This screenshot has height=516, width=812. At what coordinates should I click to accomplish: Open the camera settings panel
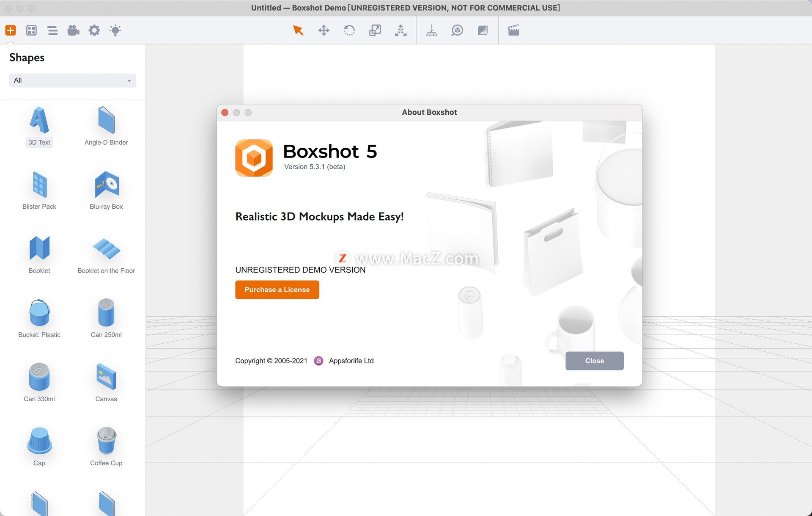73,30
